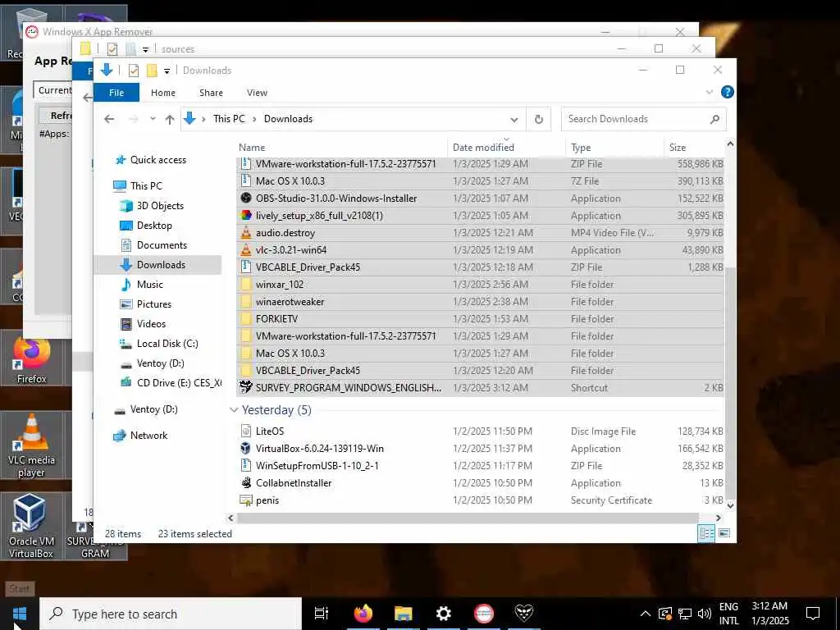Click the taskbar Type here to search box
Viewport: 840px width, 630px height.
[171, 614]
